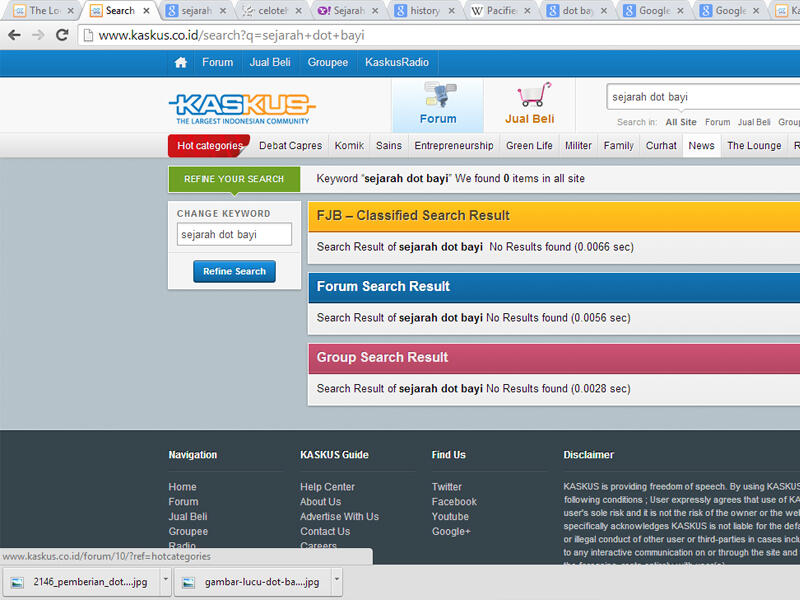
Task: Click the browser Back arrow
Action: [x=15, y=35]
